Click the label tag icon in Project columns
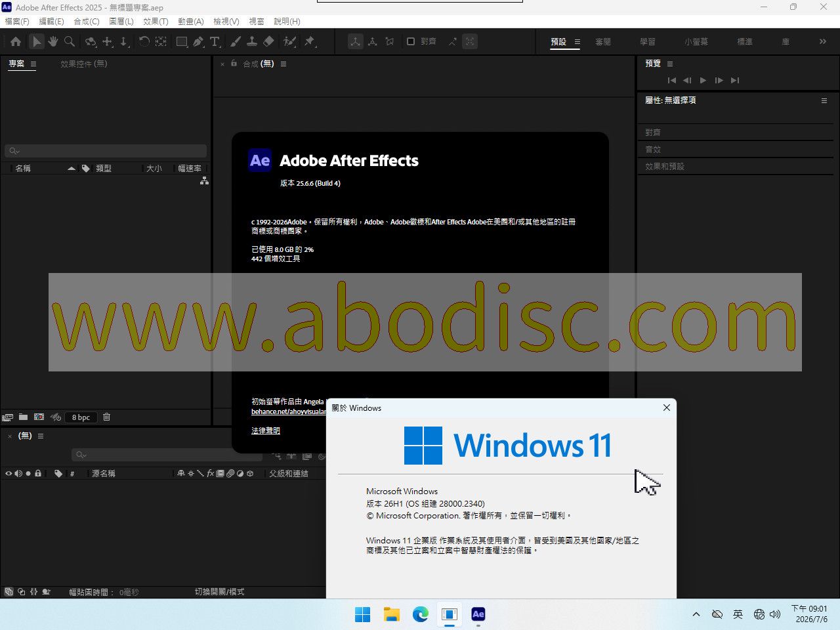840x630 pixels. pos(86,169)
